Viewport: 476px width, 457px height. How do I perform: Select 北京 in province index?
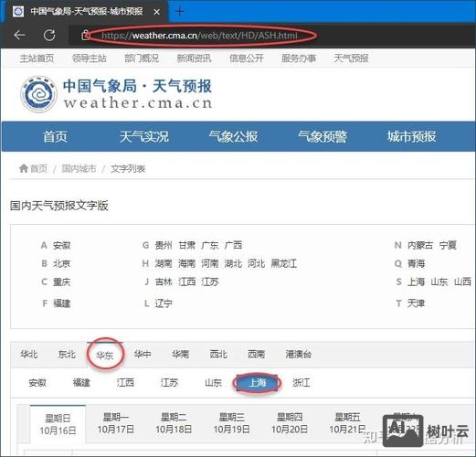coord(62,263)
